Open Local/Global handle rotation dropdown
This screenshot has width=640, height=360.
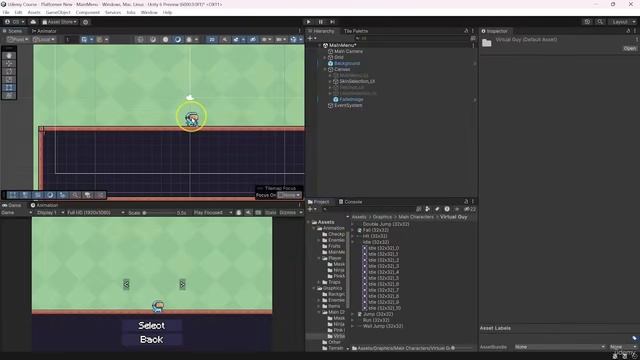pyautogui.click(x=44, y=40)
